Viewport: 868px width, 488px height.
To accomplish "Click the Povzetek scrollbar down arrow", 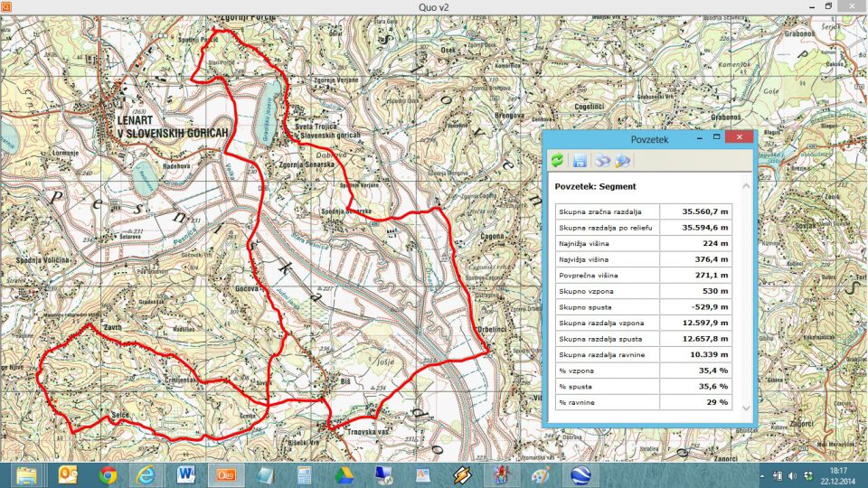I will tap(746, 408).
